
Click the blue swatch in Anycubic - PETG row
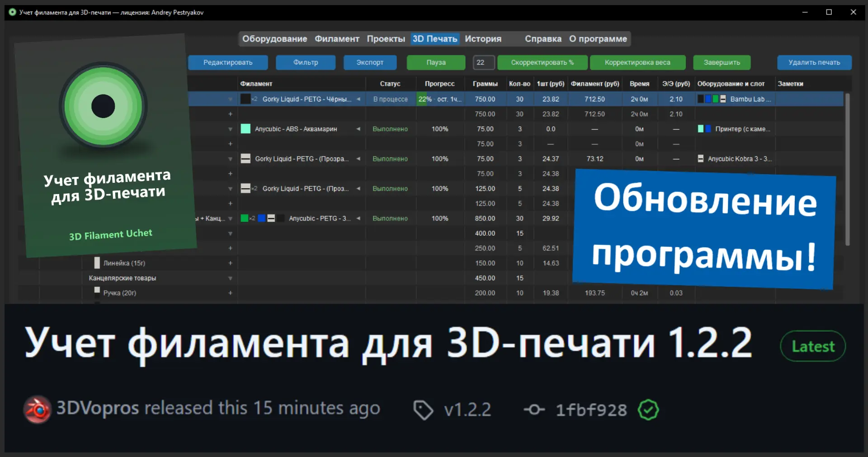point(261,219)
